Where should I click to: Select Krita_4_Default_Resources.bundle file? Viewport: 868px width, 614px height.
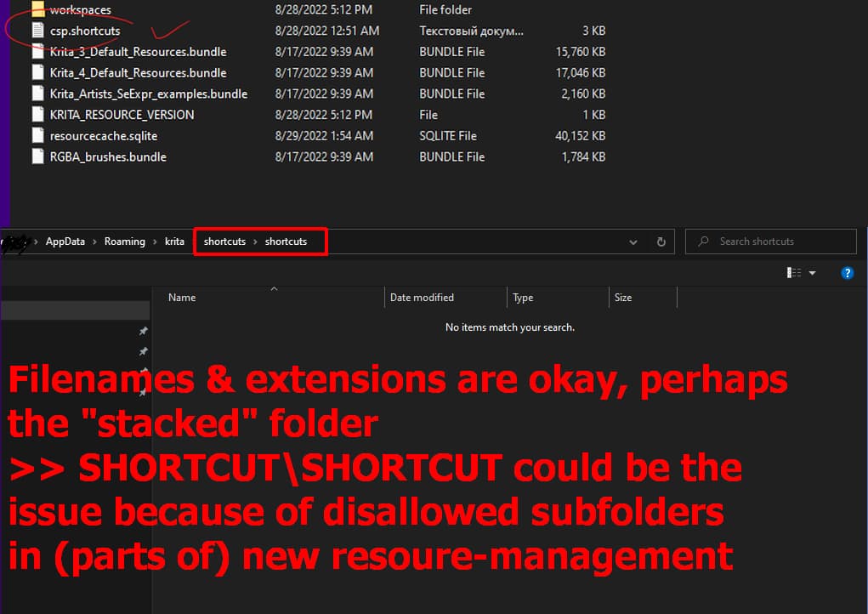coord(138,73)
